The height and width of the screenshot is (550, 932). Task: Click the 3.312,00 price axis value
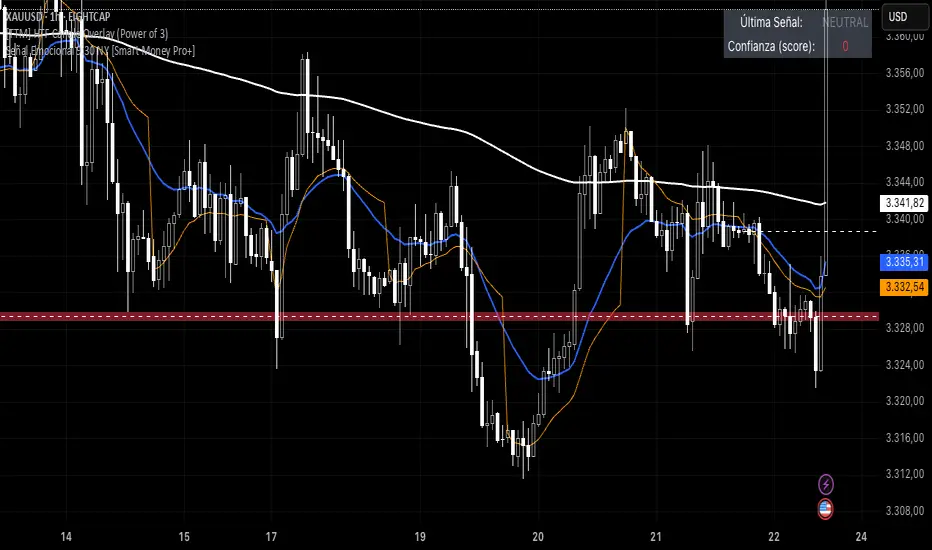(905, 474)
